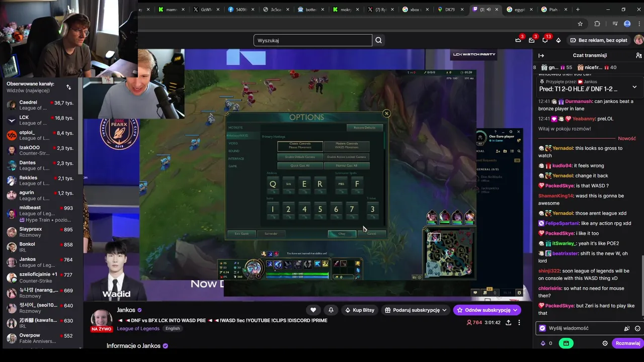644x362 pixels.
Task: Open the Chrome profile avatar icon
Action: tap(627, 24)
